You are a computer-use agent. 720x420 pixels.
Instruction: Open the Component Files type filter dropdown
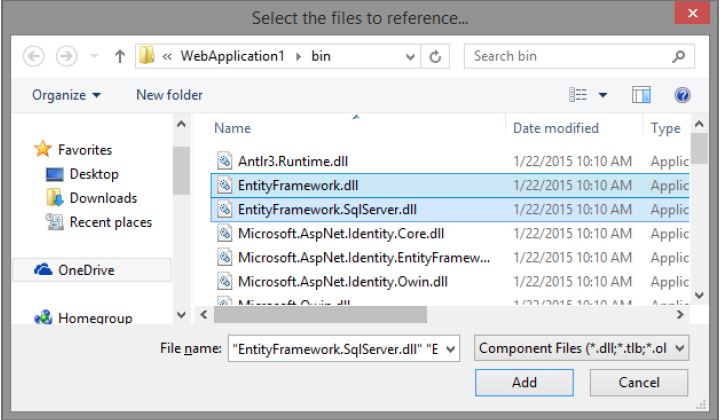(x=581, y=348)
